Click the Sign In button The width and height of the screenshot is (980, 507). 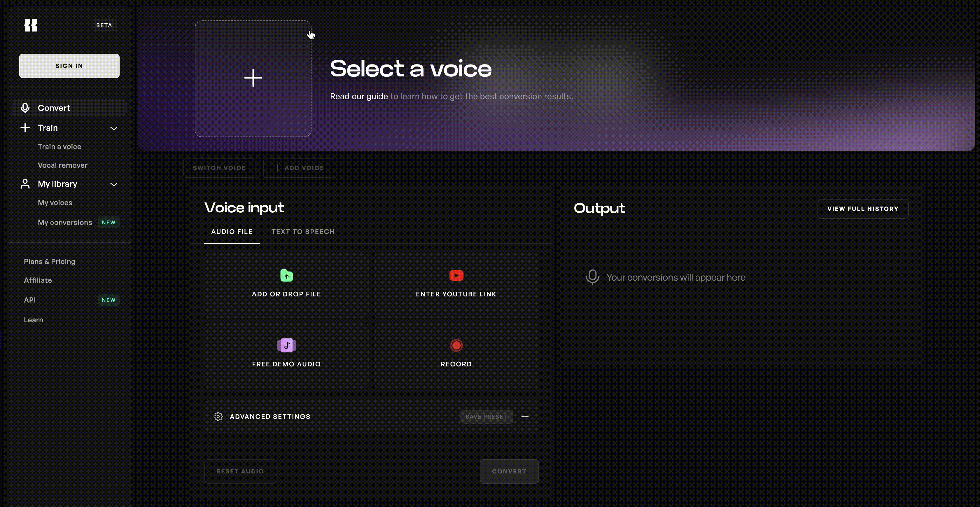coord(69,65)
